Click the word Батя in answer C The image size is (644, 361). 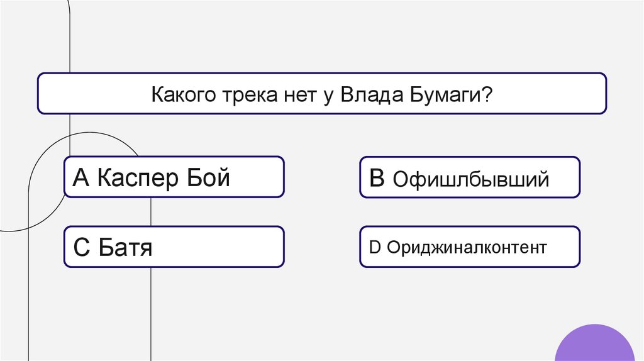coord(126,248)
